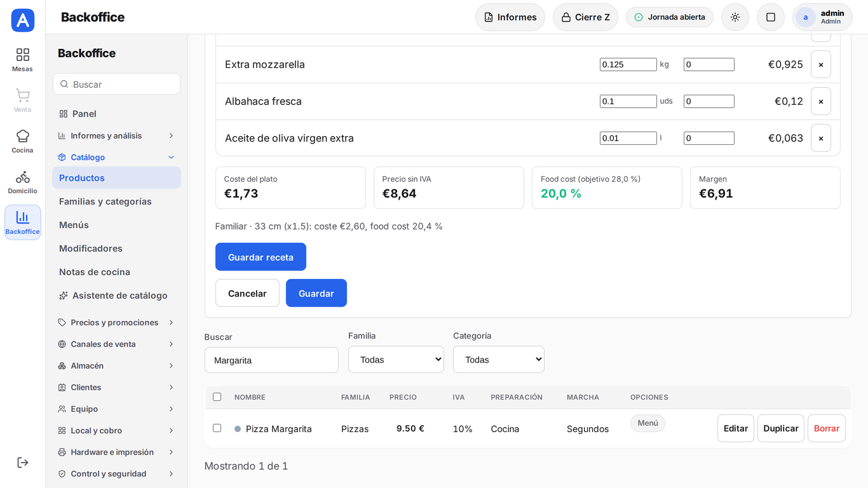The height and width of the screenshot is (488, 868).
Task: Click the fullscreen square icon in the header
Action: click(x=771, y=17)
